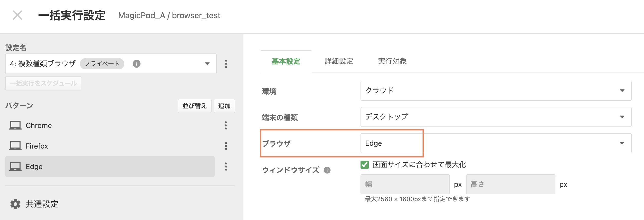Click the 追加 button to add pattern

(x=224, y=106)
